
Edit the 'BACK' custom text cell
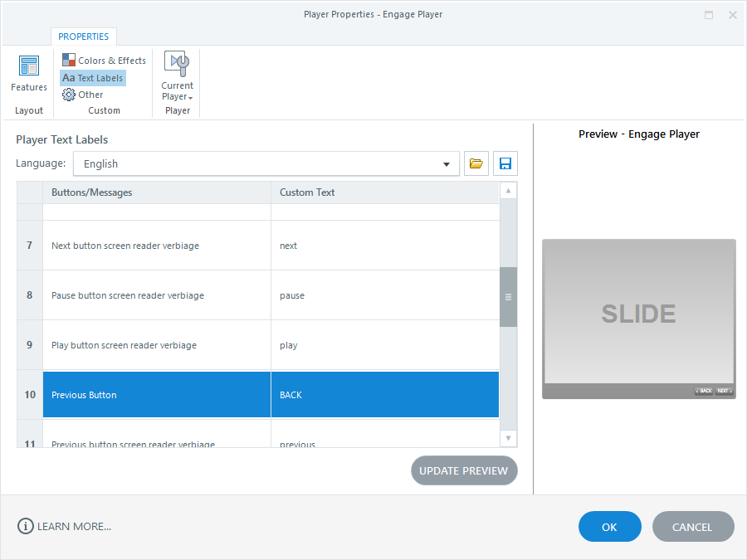coord(385,395)
